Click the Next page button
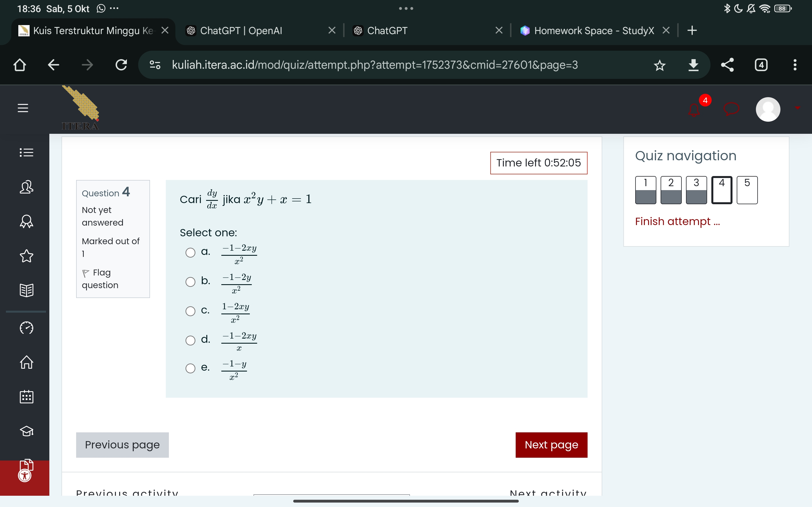 click(x=551, y=444)
